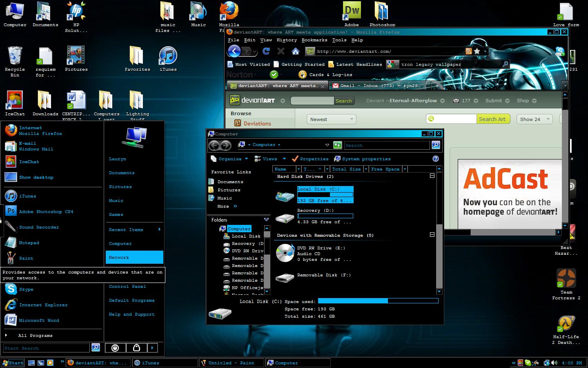
Task: Open the Bookmarks menu in Firefox
Action: click(314, 40)
